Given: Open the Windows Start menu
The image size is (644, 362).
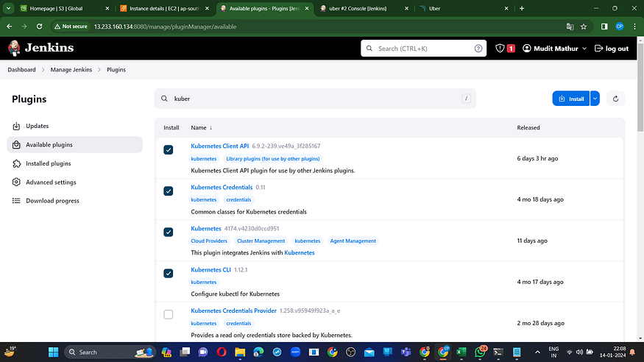Looking at the screenshot, I should (54, 352).
